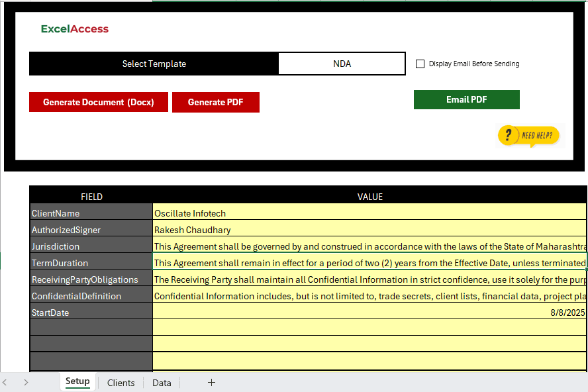Click the ExcelAccess logo
The image size is (588, 392).
coord(75,29)
